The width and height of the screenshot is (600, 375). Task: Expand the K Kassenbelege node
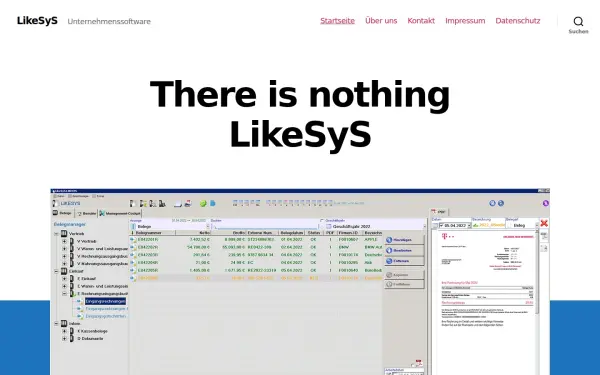[x=64, y=331]
